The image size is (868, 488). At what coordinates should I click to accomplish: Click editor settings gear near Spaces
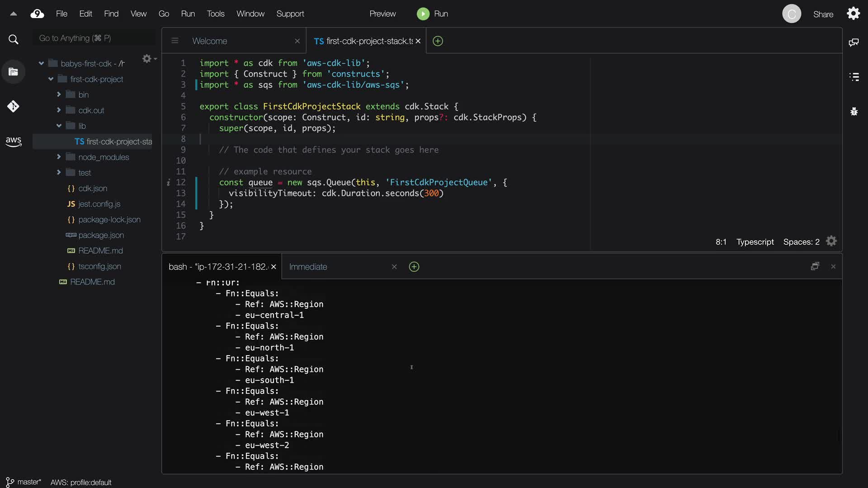point(831,241)
